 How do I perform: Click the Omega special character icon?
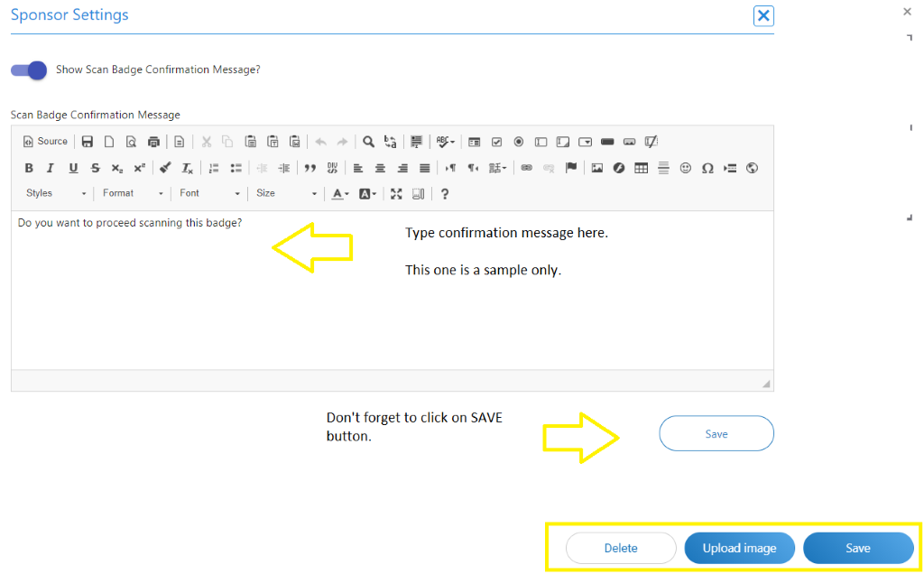point(707,168)
